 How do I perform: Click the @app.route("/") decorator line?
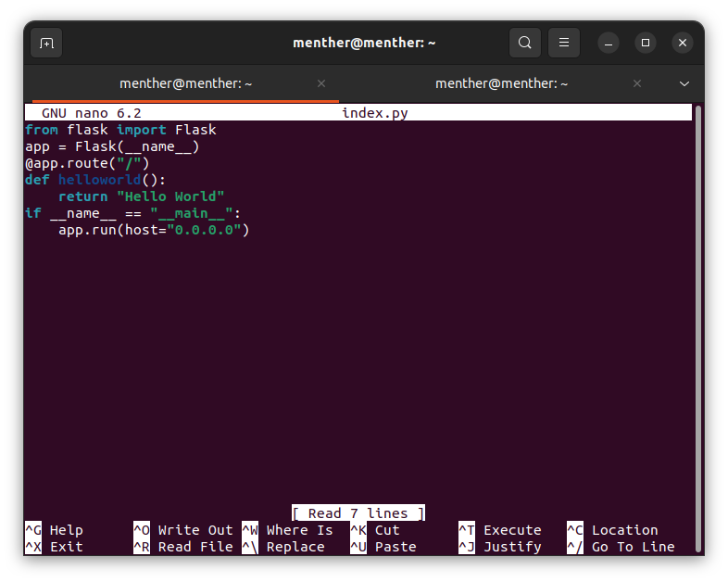point(87,163)
